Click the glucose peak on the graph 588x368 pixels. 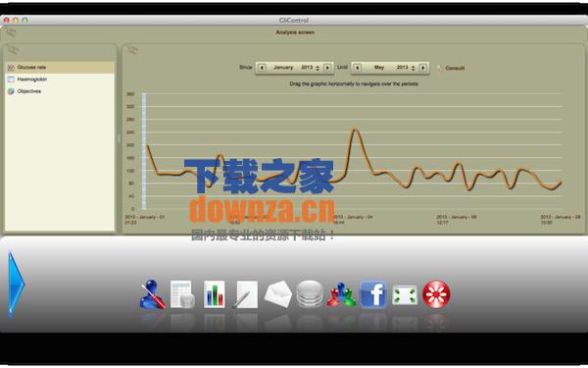click(x=355, y=130)
